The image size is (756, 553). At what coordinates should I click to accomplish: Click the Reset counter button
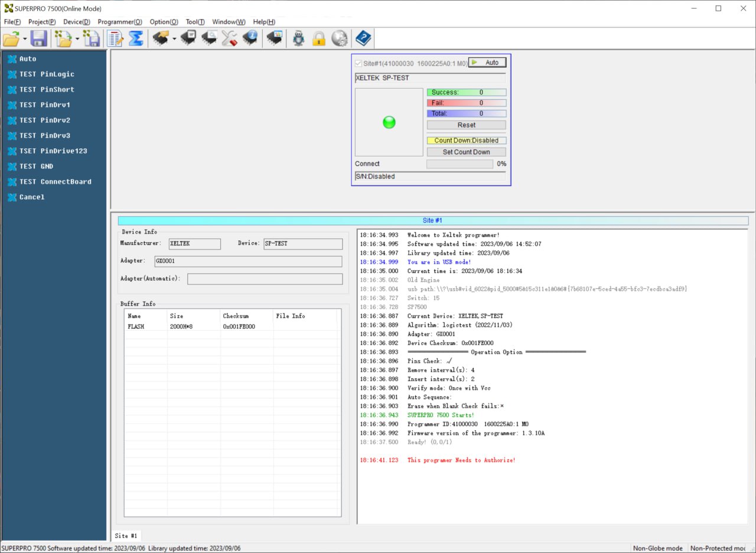467,125
